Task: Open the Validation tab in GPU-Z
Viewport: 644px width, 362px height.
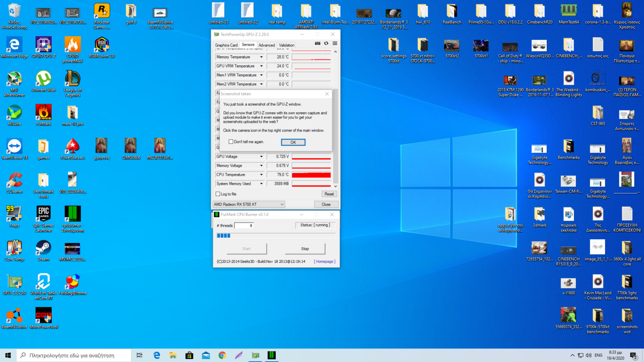Action: pyautogui.click(x=287, y=45)
